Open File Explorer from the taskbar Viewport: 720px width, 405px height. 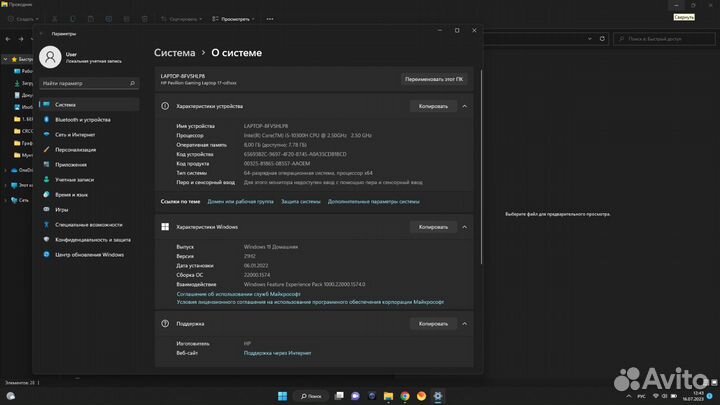click(388, 396)
